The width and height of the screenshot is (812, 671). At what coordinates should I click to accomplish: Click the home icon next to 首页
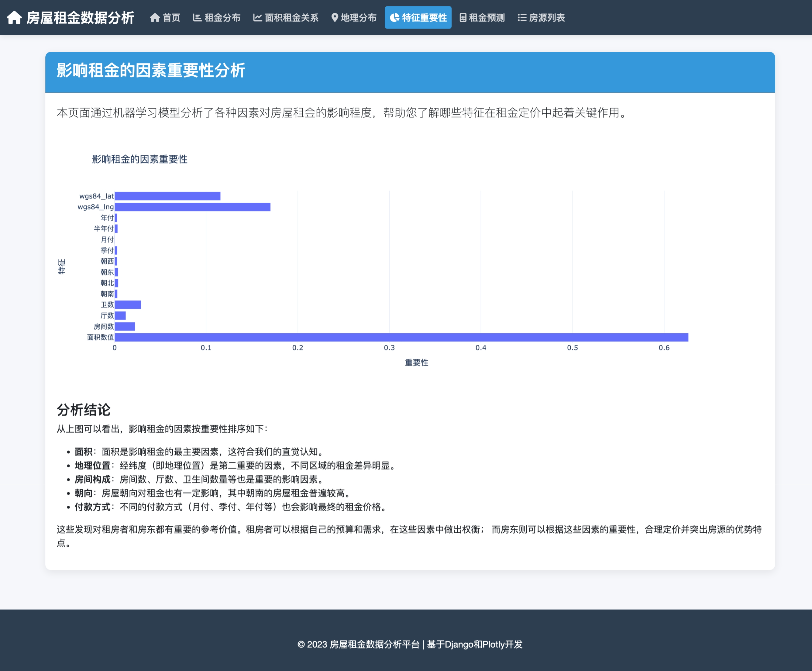click(x=155, y=18)
